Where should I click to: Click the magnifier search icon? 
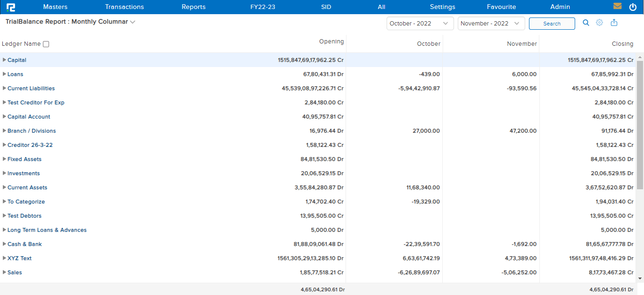point(586,23)
